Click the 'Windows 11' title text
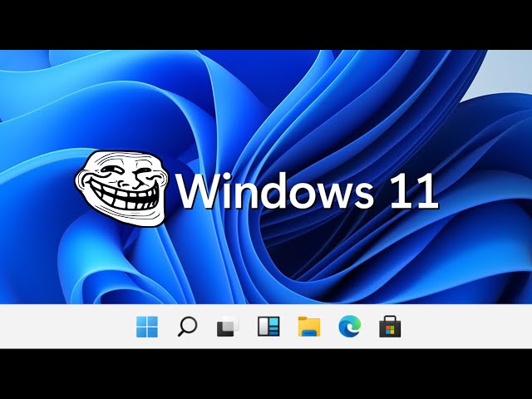This screenshot has width=532, height=399. (308, 191)
